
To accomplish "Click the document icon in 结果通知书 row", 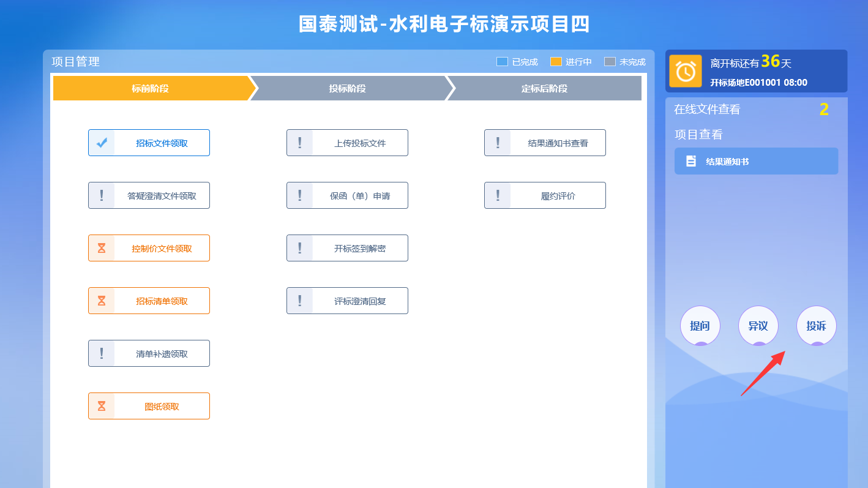I will point(691,161).
